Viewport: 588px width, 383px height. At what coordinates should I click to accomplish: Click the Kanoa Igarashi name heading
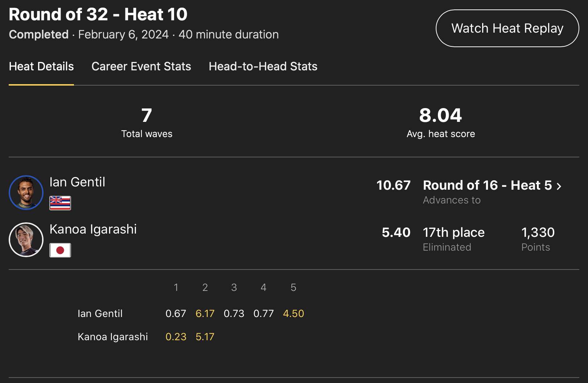(93, 229)
